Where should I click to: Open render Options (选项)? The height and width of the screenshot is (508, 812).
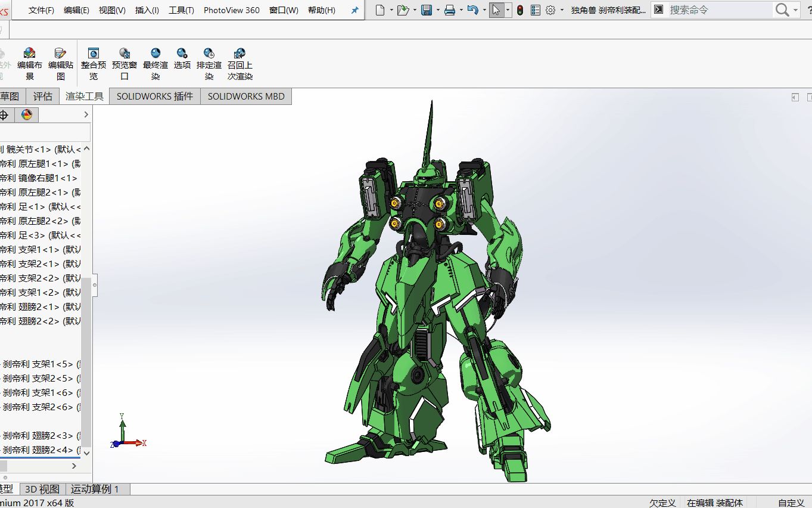tap(182, 58)
